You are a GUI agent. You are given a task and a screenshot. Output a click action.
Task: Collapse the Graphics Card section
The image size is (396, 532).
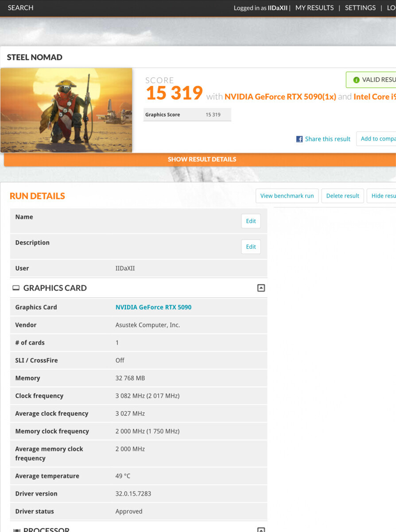click(261, 288)
